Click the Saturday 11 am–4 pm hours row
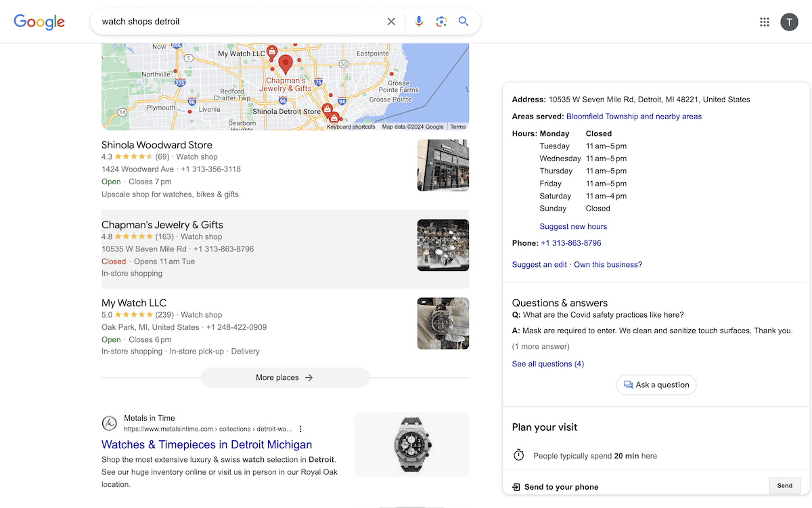 583,196
